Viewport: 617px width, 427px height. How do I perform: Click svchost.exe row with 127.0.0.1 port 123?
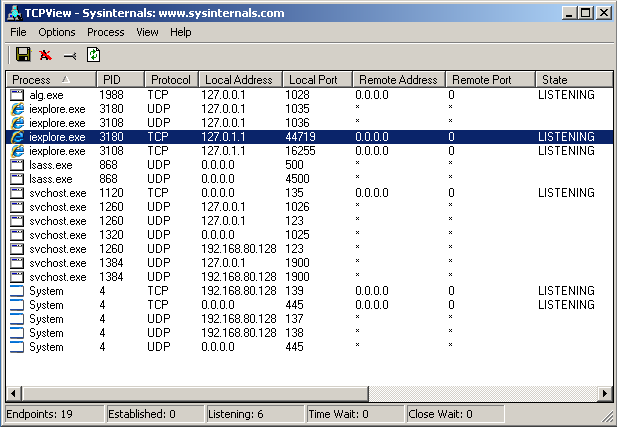tap(309, 221)
